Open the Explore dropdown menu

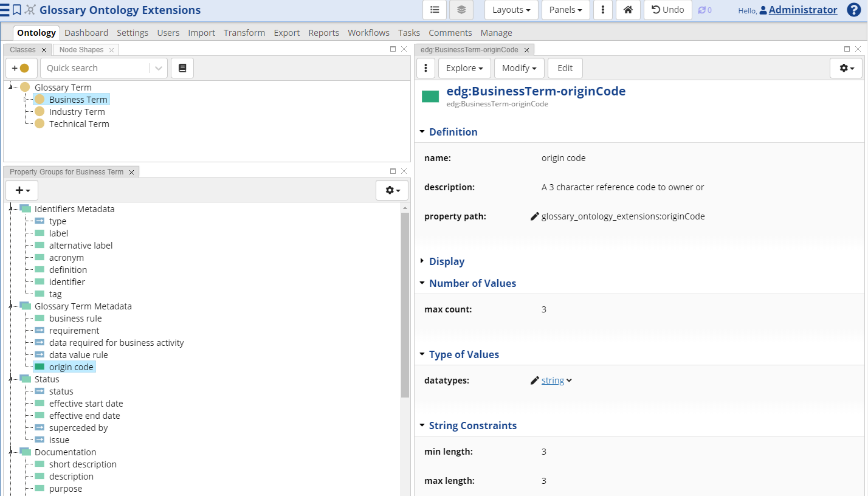(x=464, y=68)
